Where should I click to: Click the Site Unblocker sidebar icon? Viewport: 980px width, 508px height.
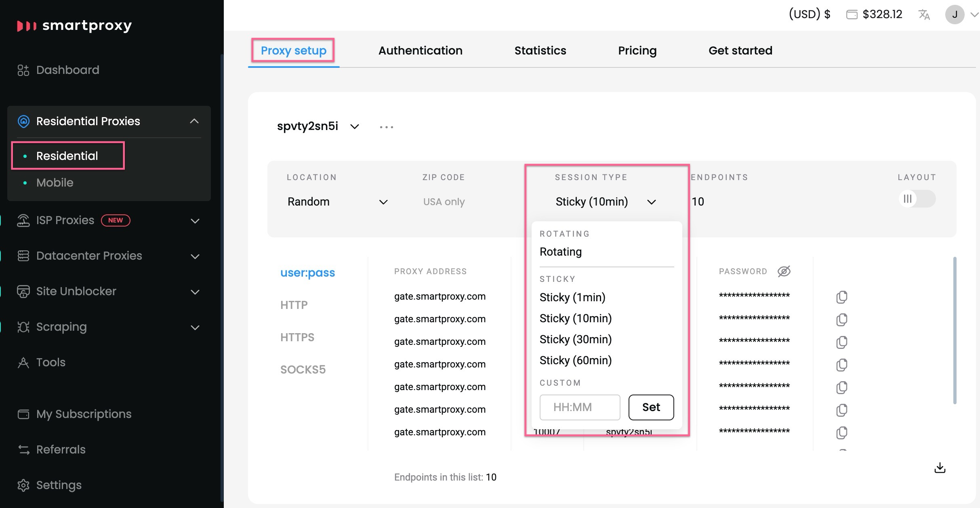(23, 291)
